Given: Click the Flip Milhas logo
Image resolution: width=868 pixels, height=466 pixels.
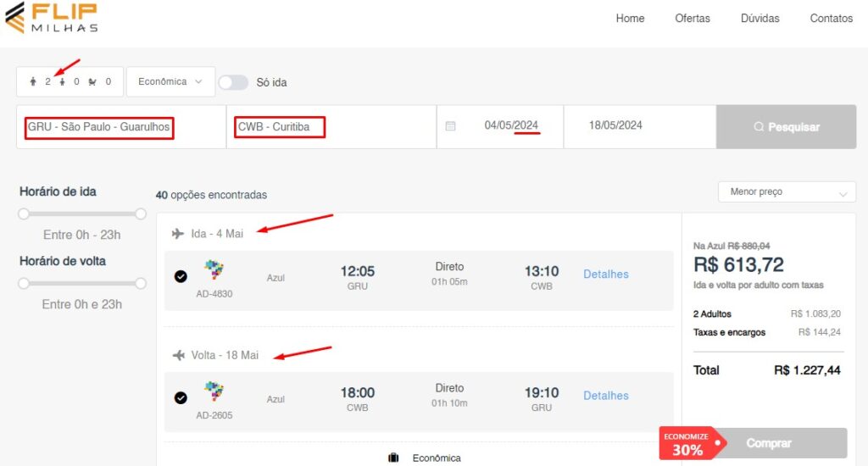Looking at the screenshot, I should [x=51, y=17].
